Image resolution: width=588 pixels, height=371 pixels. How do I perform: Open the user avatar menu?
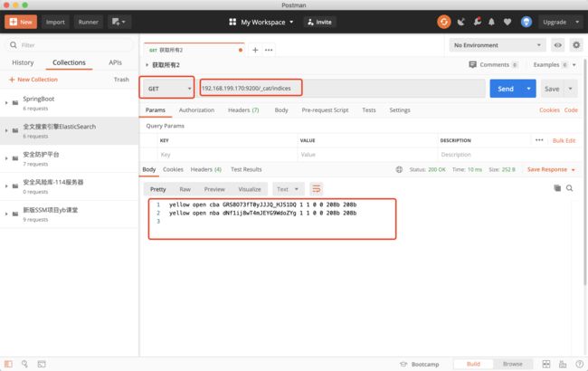[x=526, y=22]
